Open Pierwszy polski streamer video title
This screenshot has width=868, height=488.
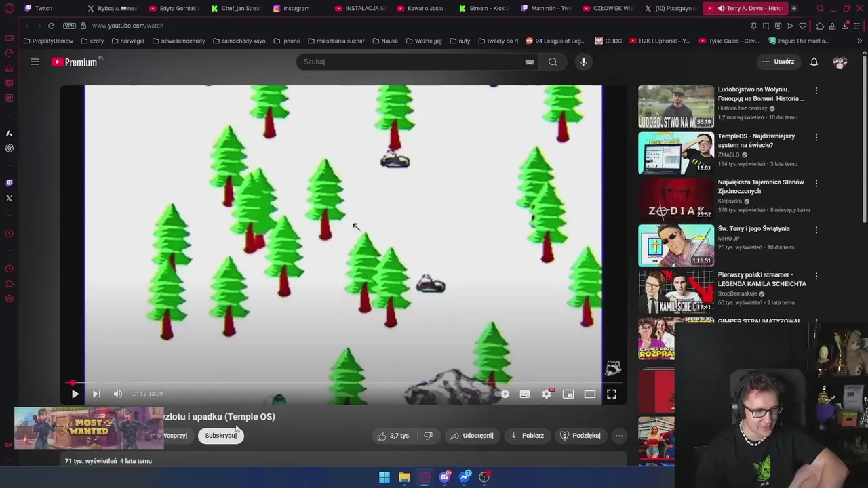762,279
